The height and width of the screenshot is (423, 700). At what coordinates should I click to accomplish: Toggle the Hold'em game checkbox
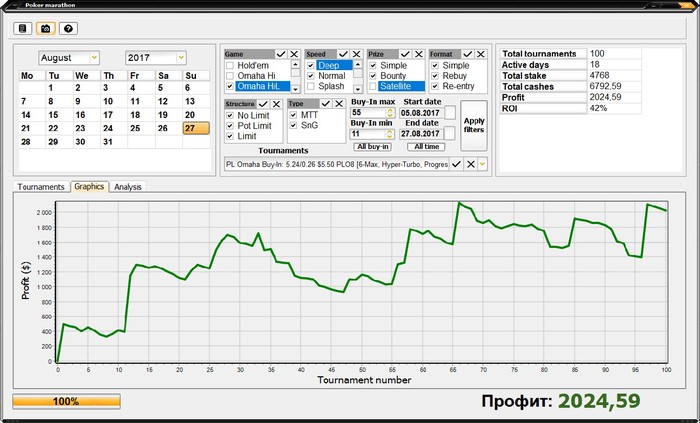point(230,66)
